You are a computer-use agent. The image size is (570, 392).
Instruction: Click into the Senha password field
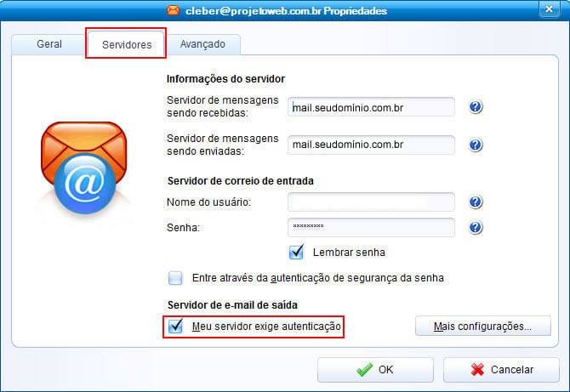click(x=371, y=227)
